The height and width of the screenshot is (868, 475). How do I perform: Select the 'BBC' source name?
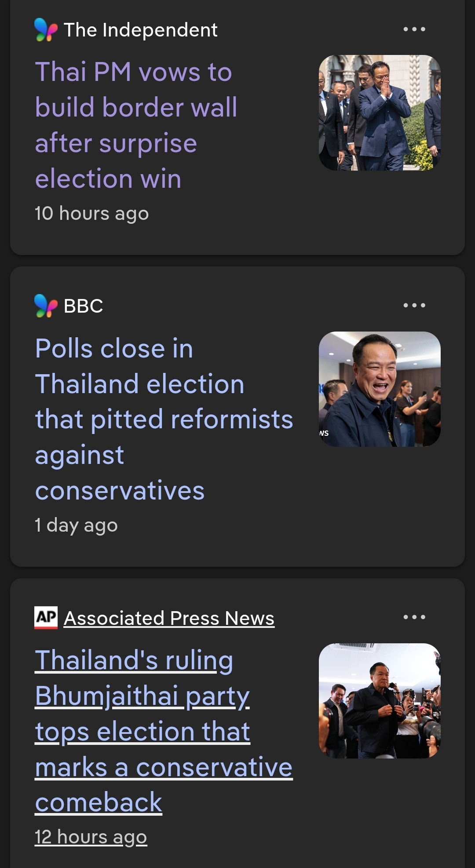pyautogui.click(x=84, y=306)
